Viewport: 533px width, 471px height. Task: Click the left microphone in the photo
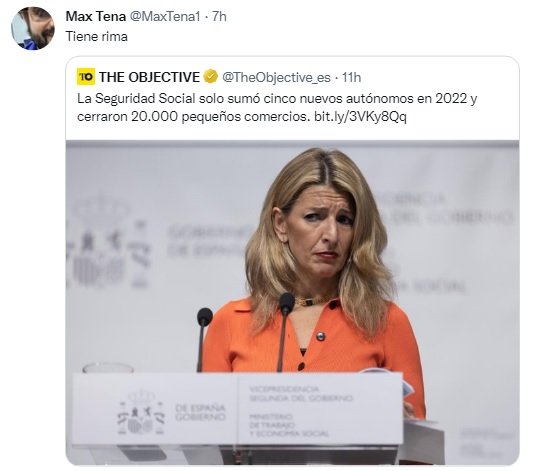coord(203,338)
